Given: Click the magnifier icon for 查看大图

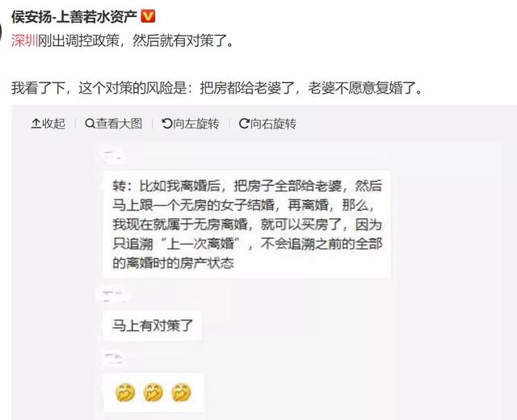Looking at the screenshot, I should pos(90,124).
